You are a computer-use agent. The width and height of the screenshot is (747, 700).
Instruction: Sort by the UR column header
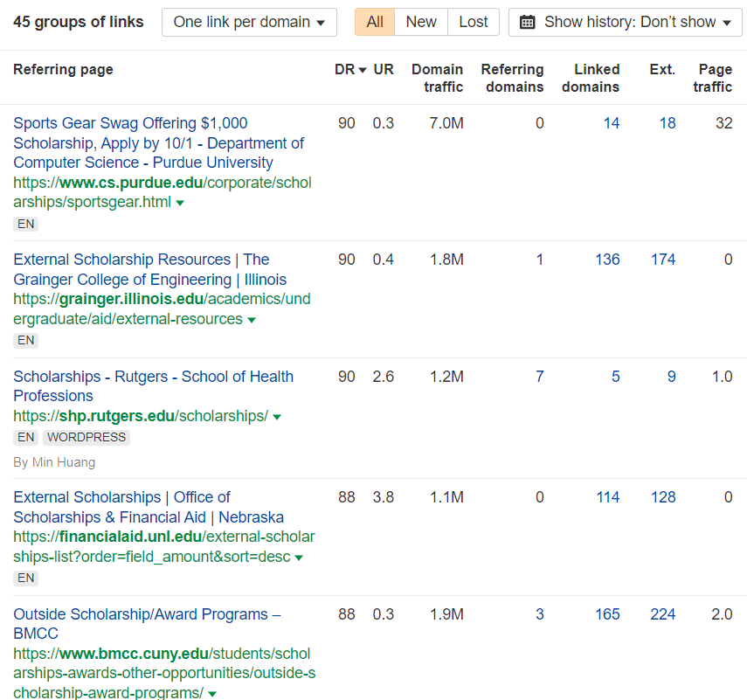point(384,70)
